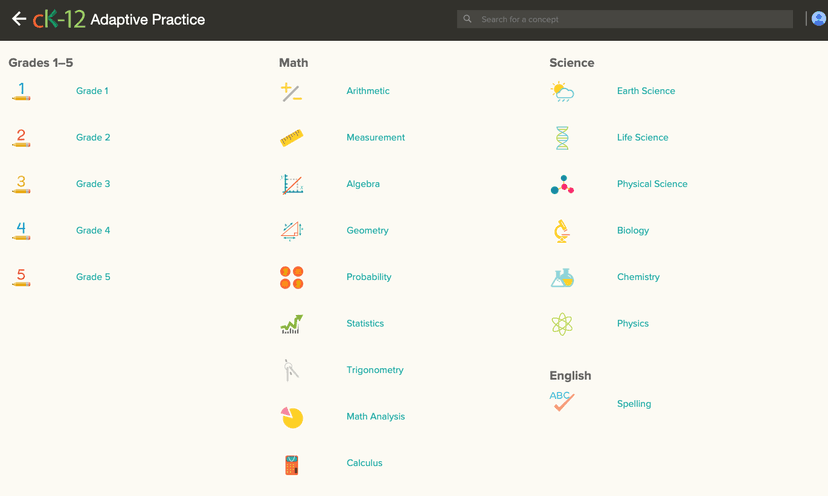828x496 pixels.
Task: Click the Grade 5 pencil icon
Action: (21, 277)
